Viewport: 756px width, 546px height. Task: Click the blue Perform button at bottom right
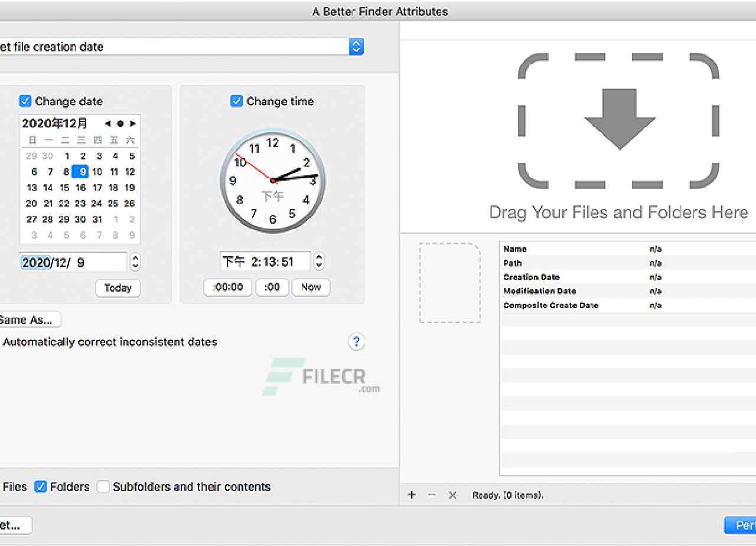coord(740,525)
